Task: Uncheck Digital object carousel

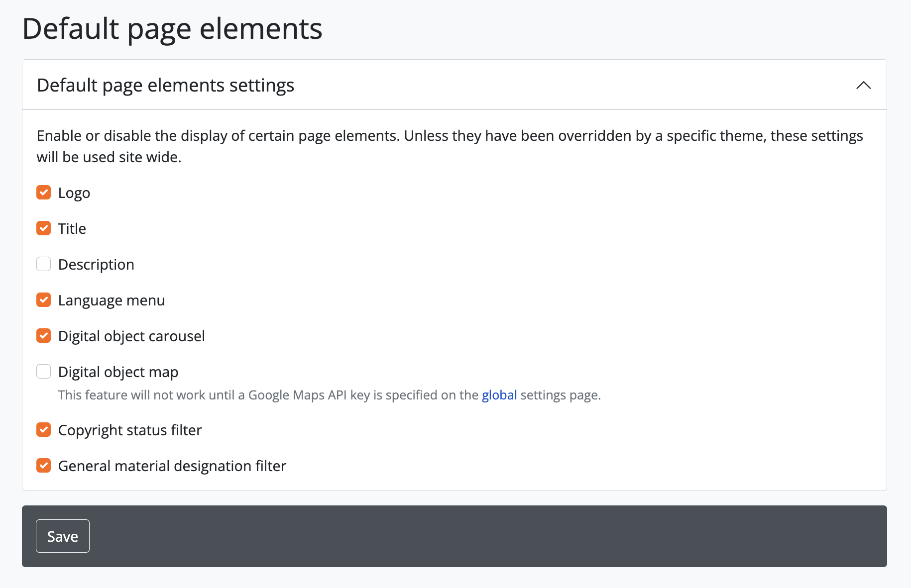Action: tap(44, 336)
